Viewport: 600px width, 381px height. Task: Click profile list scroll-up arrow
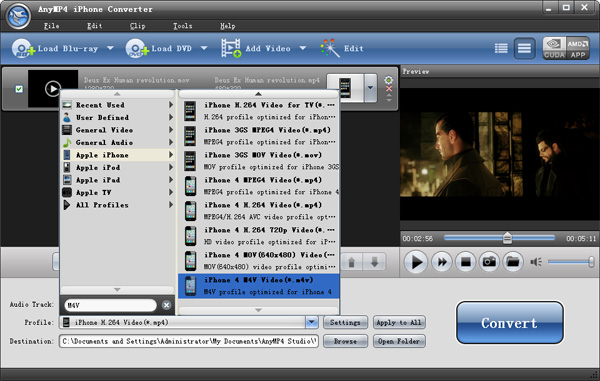[258, 94]
